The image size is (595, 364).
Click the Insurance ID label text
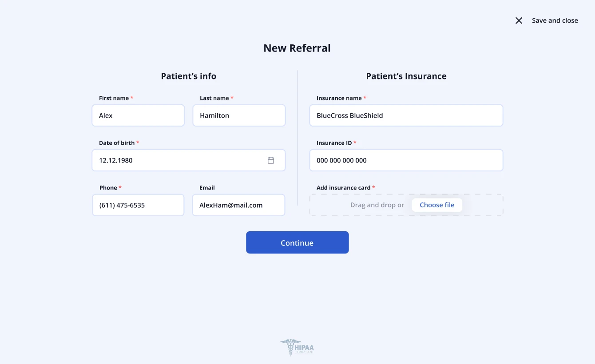click(334, 143)
